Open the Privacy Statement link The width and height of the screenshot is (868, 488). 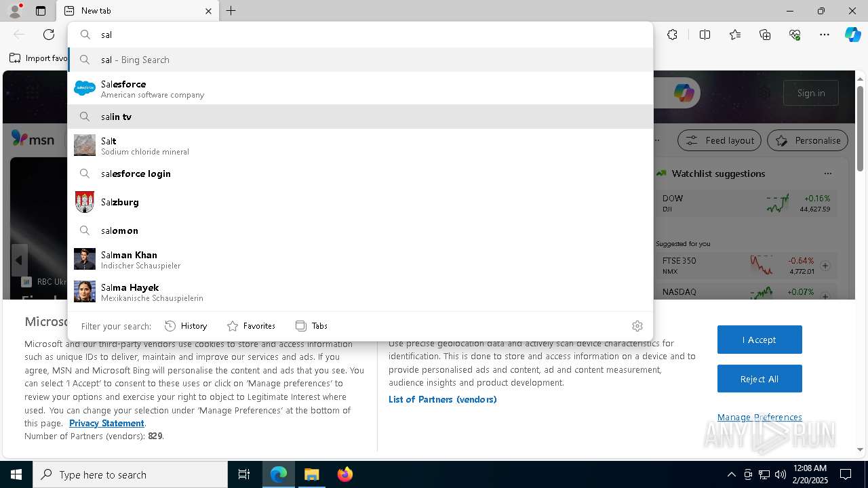tap(106, 423)
